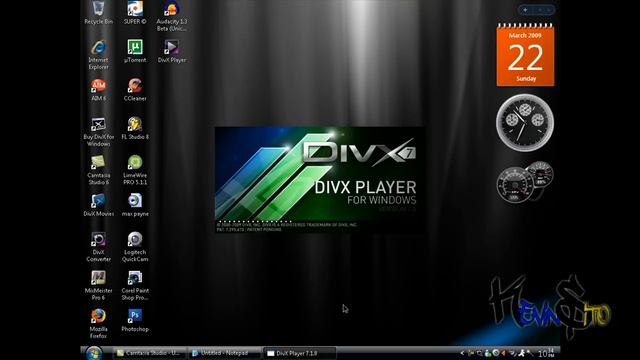Viewport: 640px width, 360px height.
Task: Open the LimeWire PRO 5.1.1 shortcut
Action: pos(135,170)
